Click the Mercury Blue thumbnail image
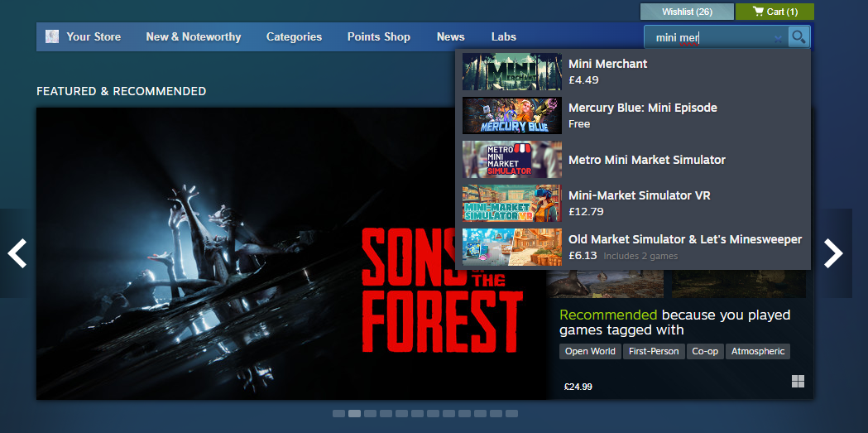The image size is (868, 433). coord(512,116)
